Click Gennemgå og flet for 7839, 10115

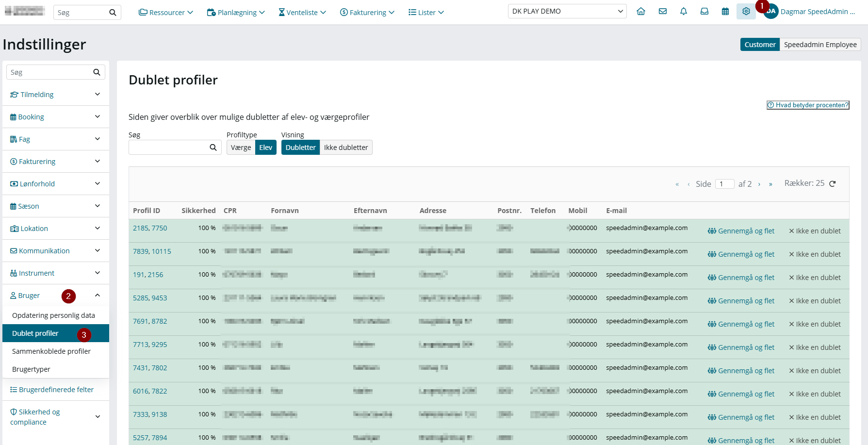click(x=741, y=254)
